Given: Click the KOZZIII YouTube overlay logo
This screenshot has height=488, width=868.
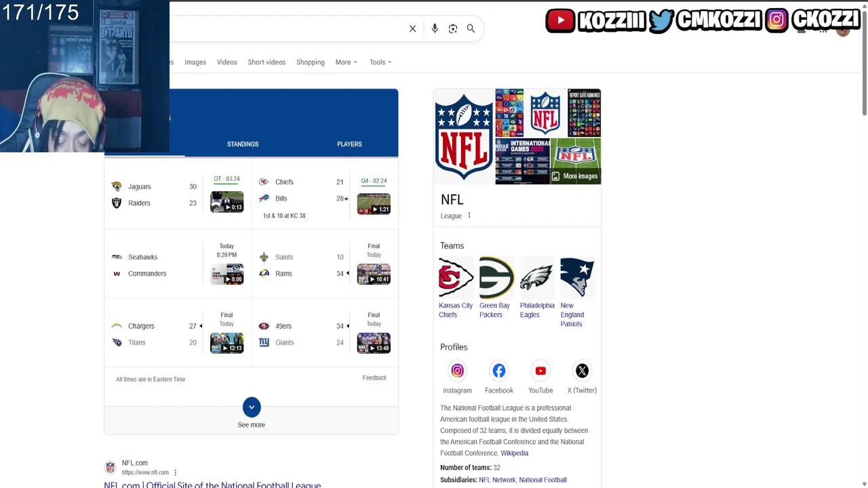Looking at the screenshot, I should [x=595, y=20].
